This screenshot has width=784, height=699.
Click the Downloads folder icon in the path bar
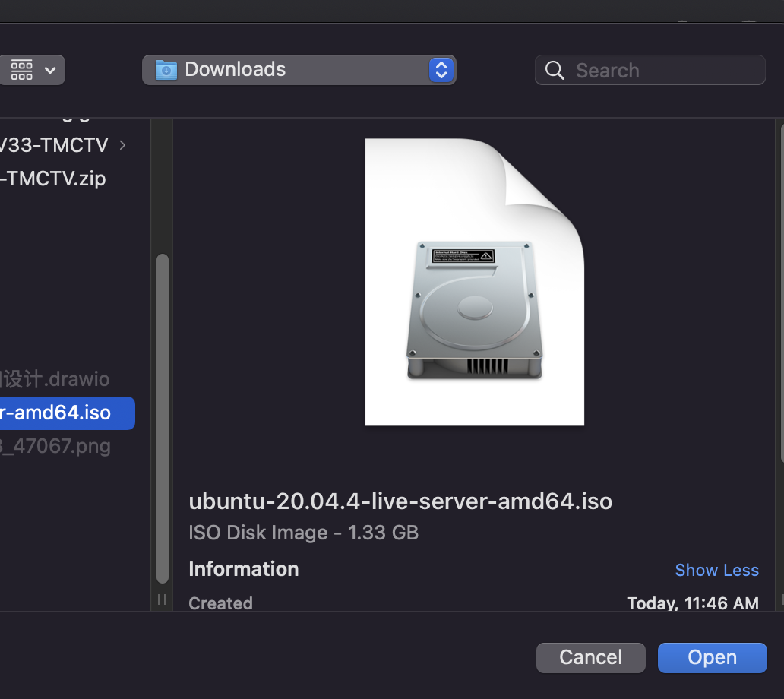[166, 70]
